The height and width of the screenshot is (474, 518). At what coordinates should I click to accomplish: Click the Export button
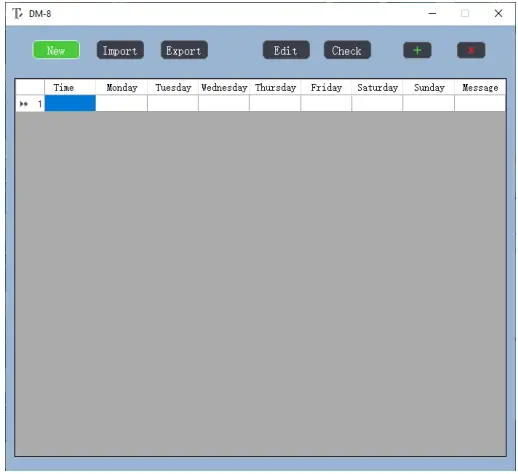pos(184,50)
